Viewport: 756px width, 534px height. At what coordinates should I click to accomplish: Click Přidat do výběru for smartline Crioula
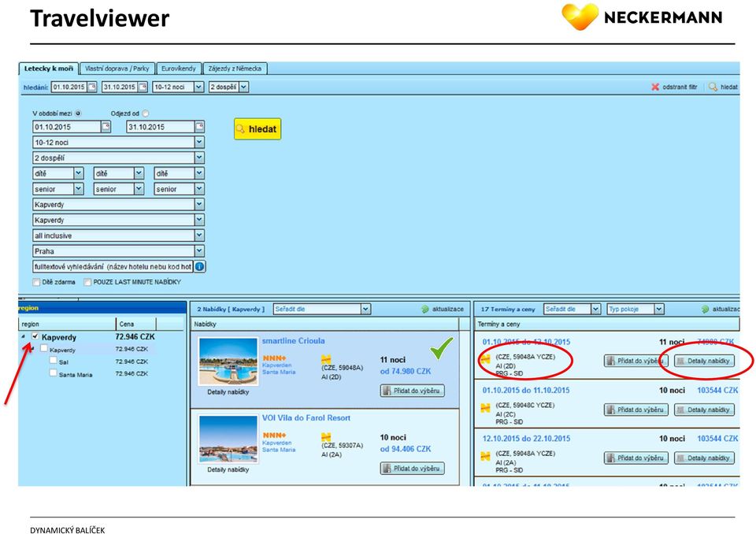coord(412,391)
